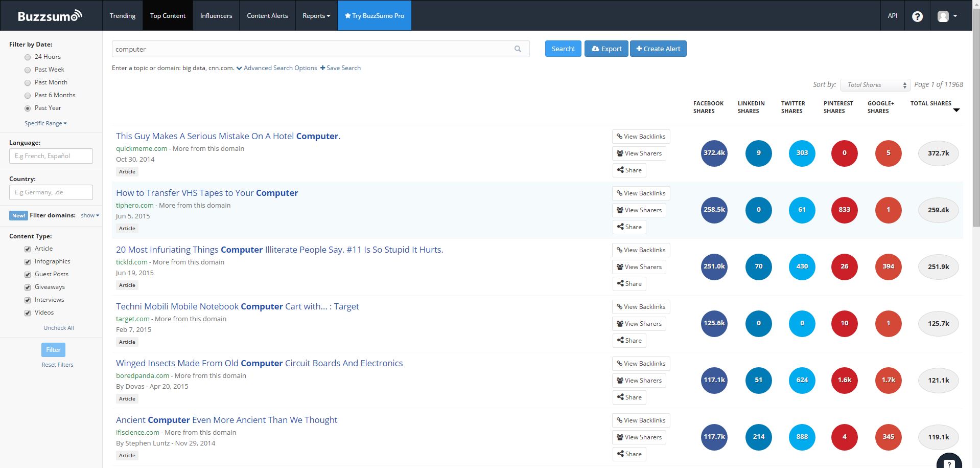
Task: Click LinkedIn shares 70 circle
Action: tap(758, 266)
